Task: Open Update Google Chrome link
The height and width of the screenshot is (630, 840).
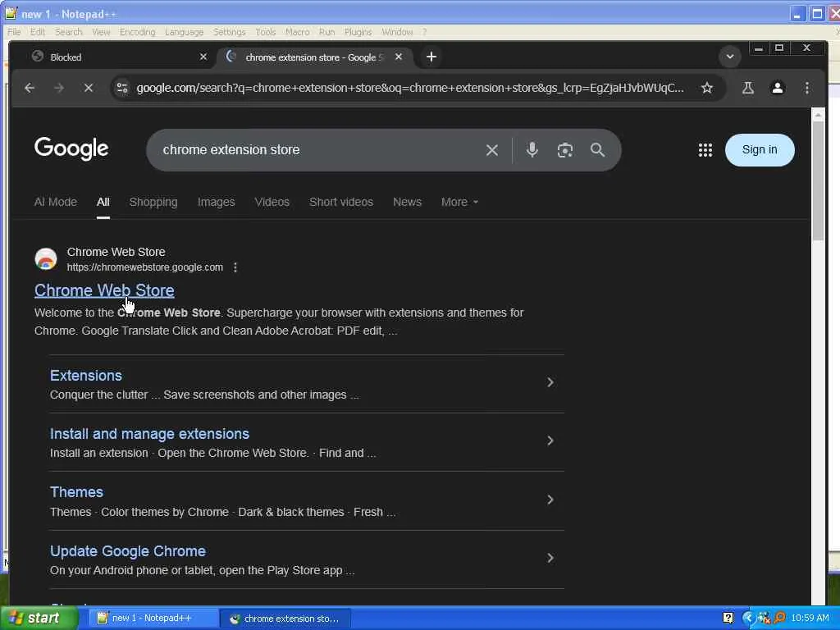Action: (127, 551)
